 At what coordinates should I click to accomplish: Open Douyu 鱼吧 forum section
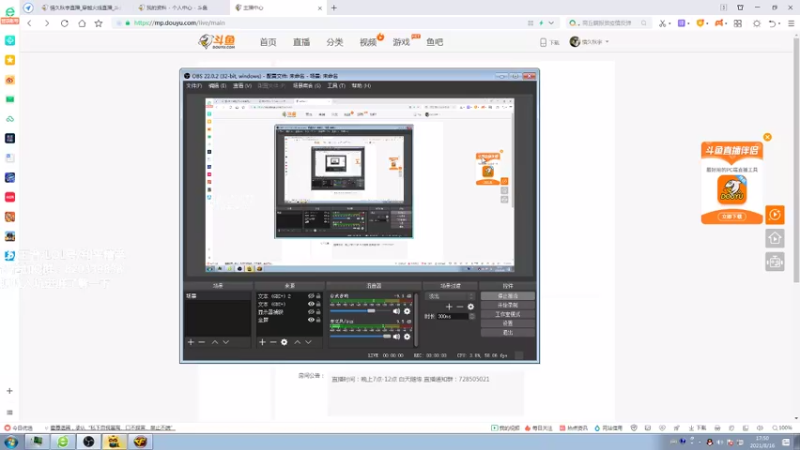[435, 42]
